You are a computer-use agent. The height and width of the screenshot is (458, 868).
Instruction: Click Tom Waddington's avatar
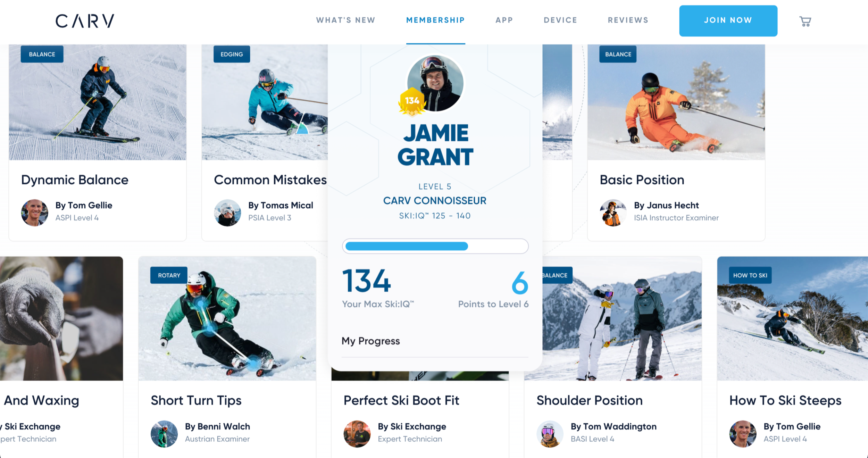click(550, 434)
